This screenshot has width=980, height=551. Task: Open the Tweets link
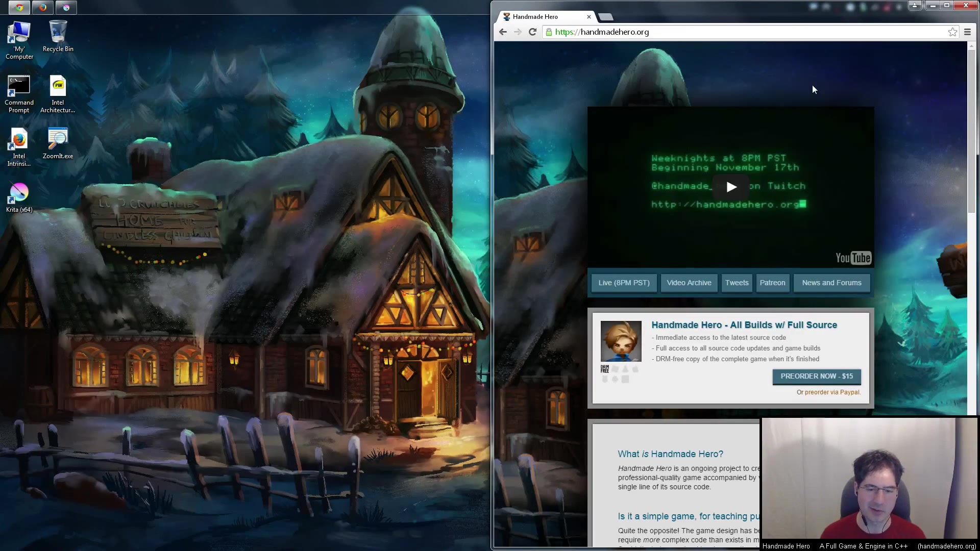737,283
